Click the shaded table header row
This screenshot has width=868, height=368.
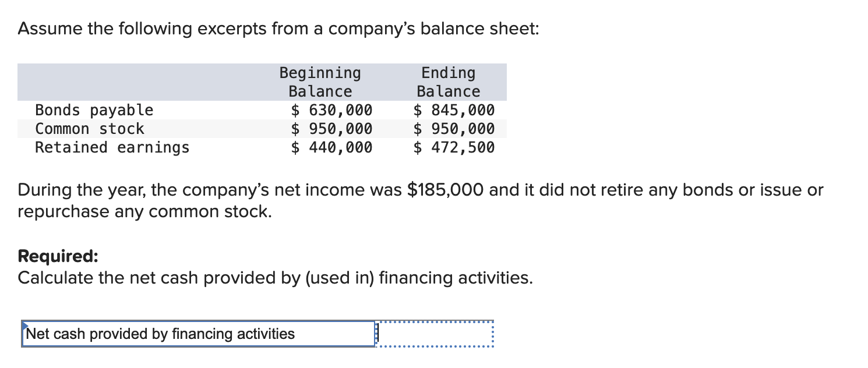tap(262, 82)
